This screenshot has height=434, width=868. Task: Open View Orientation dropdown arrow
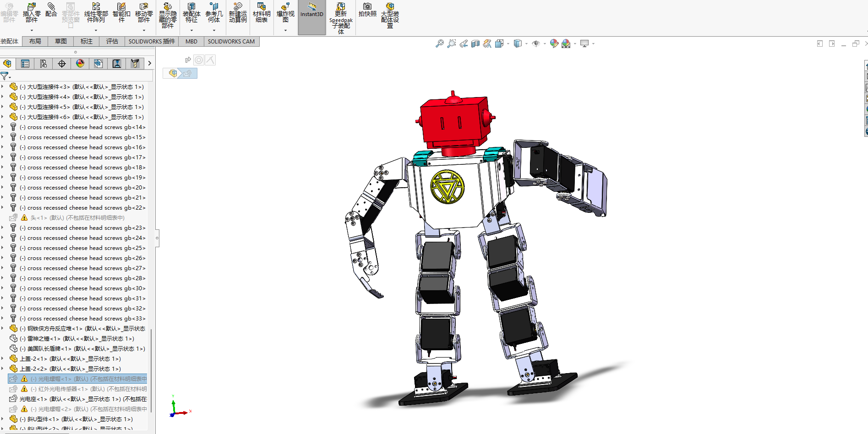coord(508,44)
